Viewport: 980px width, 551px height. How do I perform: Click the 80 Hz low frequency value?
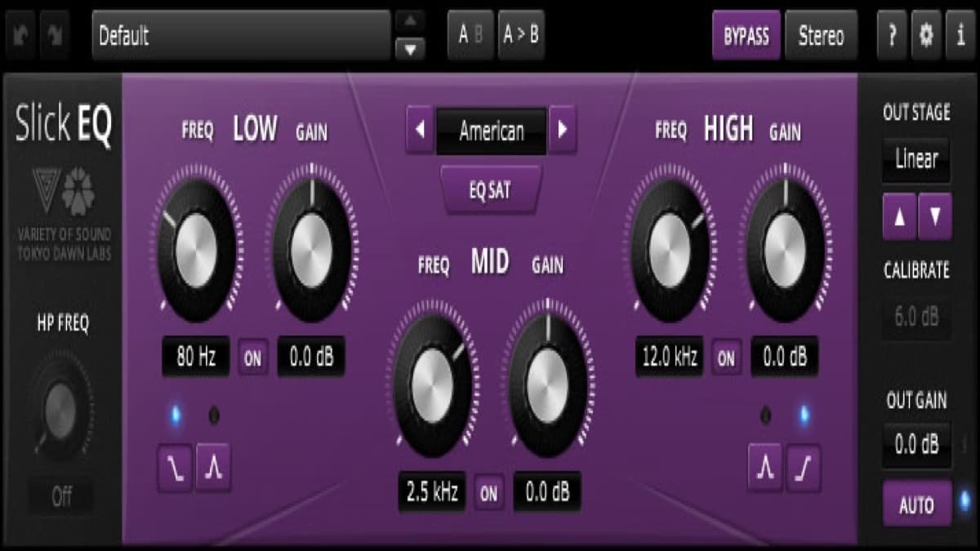coord(196,358)
